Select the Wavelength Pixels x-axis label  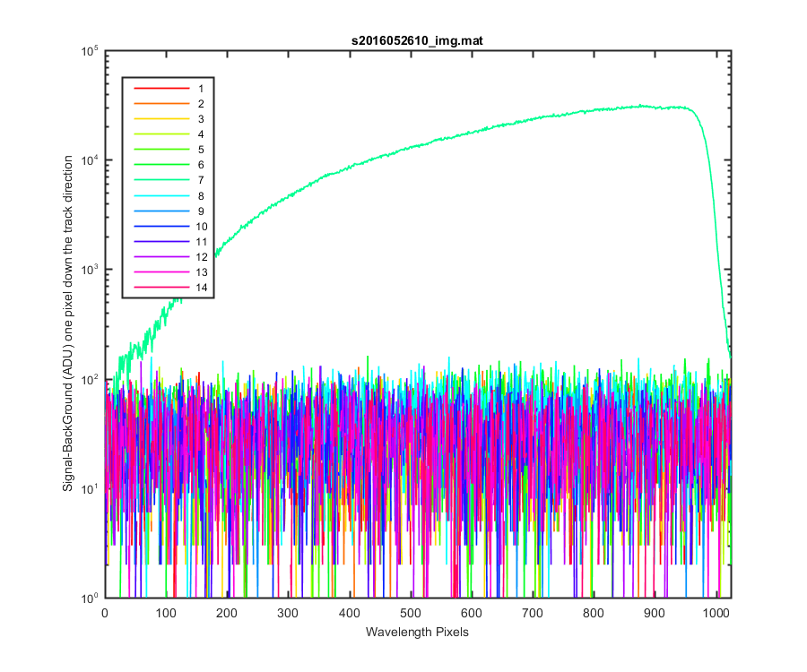click(x=417, y=632)
